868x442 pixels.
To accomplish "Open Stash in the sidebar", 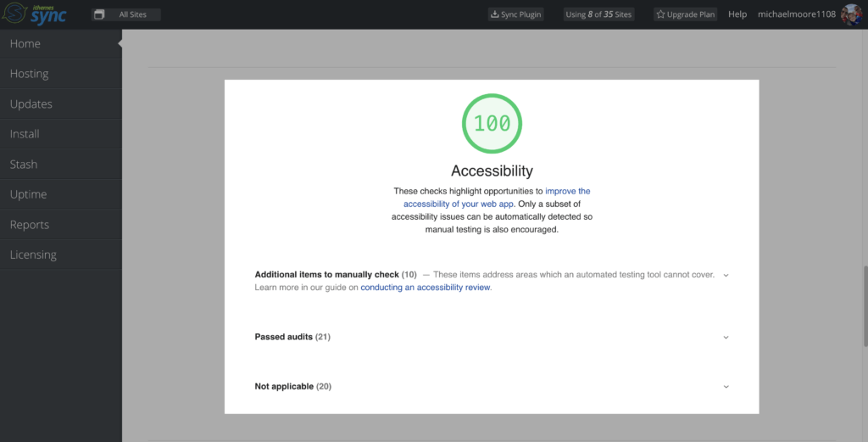I will tap(61, 165).
